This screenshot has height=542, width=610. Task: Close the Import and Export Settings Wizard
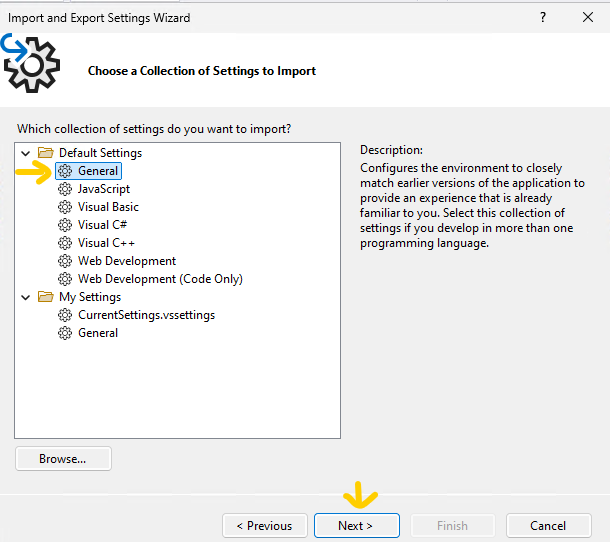tap(588, 17)
